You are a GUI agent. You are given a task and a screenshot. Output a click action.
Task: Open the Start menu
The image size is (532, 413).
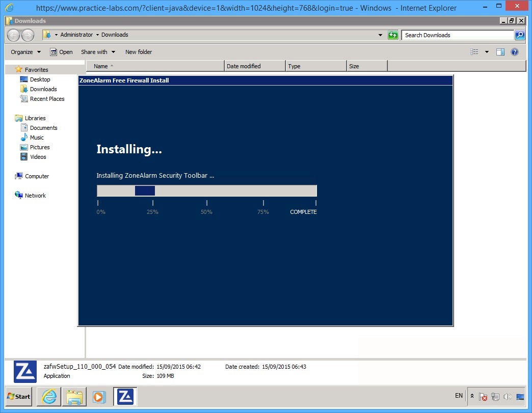click(18, 396)
